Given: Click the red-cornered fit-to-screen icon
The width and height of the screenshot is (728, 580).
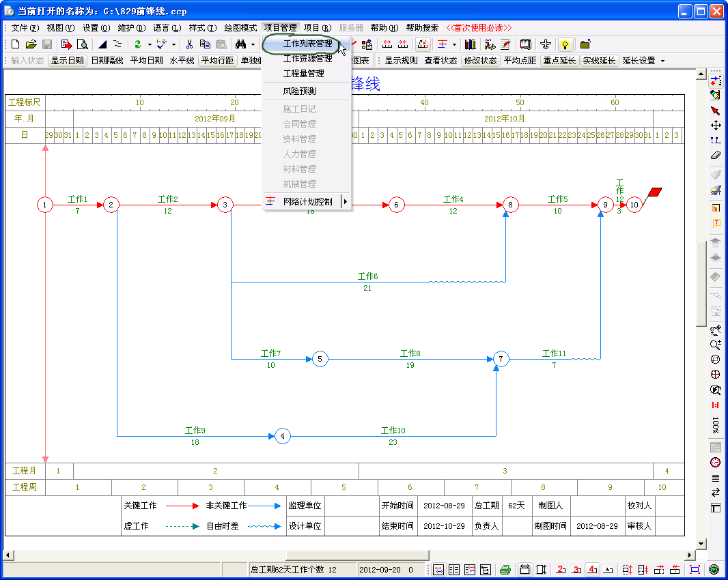Looking at the screenshot, I should 695,570.
